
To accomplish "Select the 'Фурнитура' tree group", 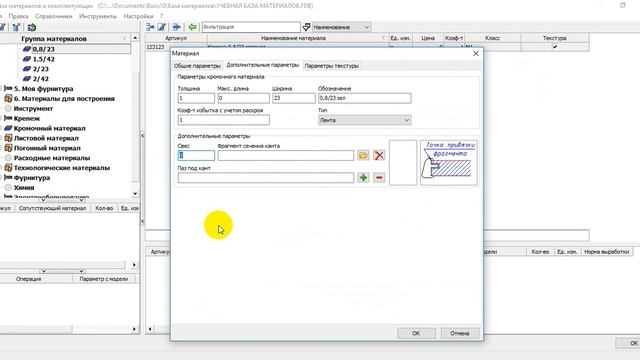I will (x=32, y=178).
